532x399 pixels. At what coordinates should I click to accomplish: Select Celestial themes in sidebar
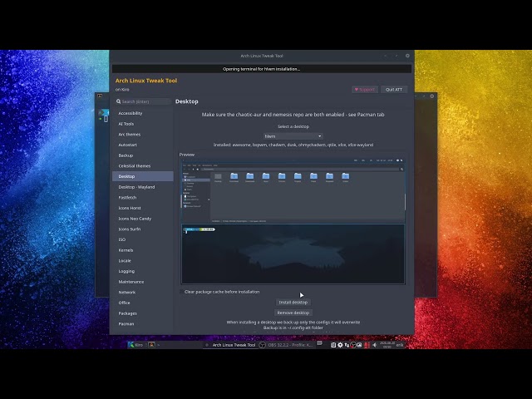coord(142,166)
